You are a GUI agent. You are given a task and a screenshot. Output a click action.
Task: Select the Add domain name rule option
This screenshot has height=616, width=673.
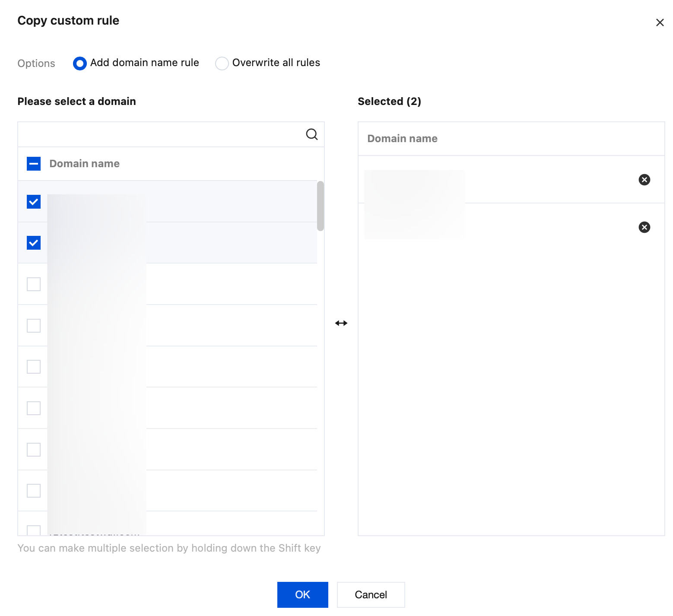point(80,64)
